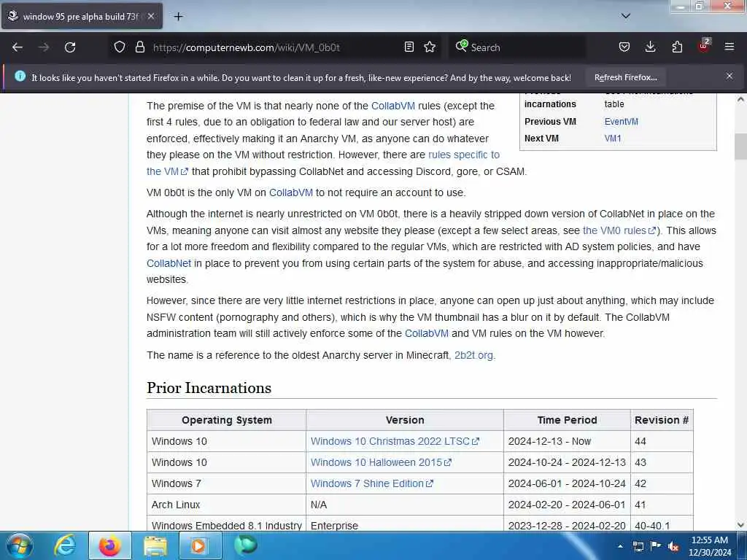Viewport: 747px width, 560px height.
Task: Toggle reader view icon
Action: pos(409,47)
